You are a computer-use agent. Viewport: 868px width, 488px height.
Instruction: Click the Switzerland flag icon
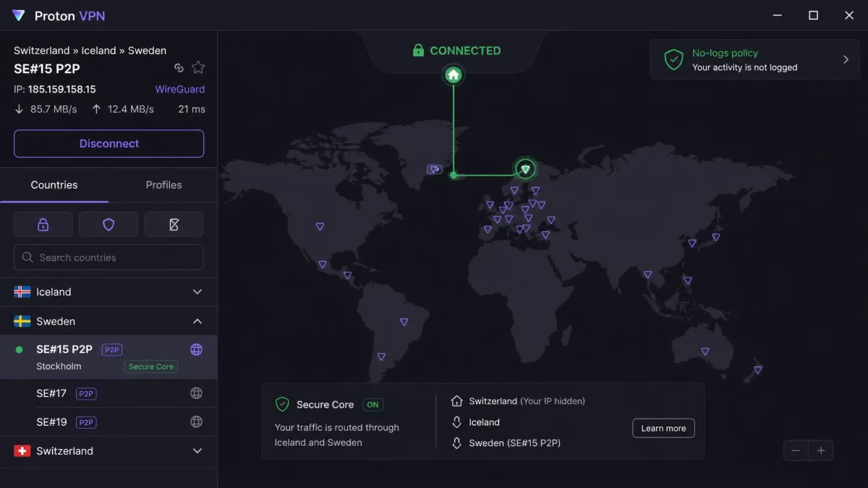coord(22,451)
